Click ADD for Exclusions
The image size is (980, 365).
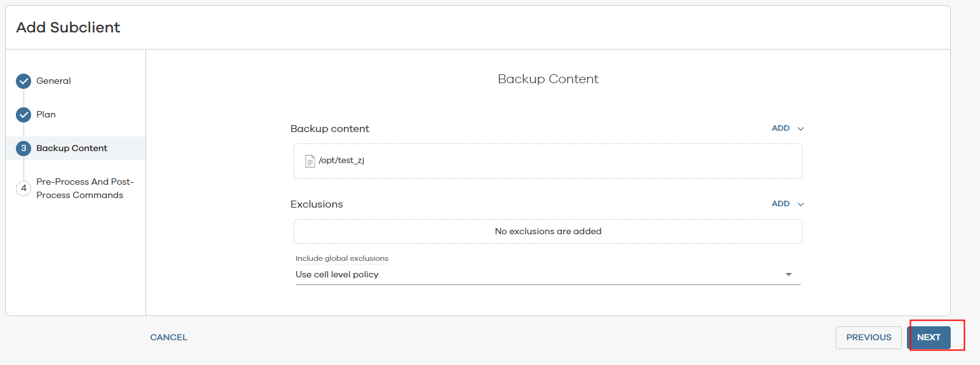click(x=780, y=204)
